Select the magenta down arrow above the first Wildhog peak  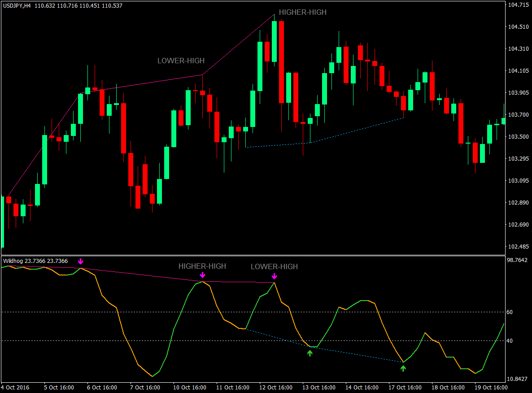81,261
